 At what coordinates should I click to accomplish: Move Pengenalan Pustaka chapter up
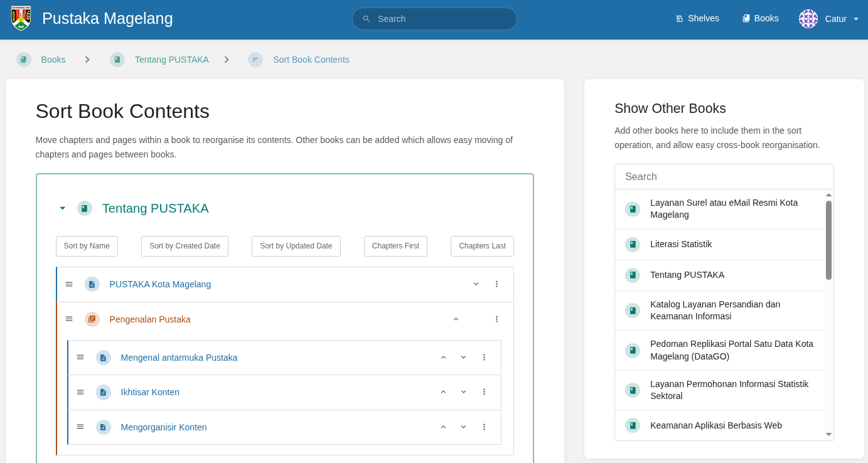456,319
